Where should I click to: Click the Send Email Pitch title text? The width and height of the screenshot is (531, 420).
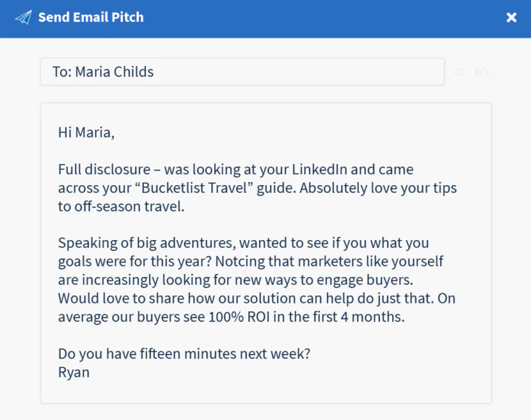tap(91, 17)
